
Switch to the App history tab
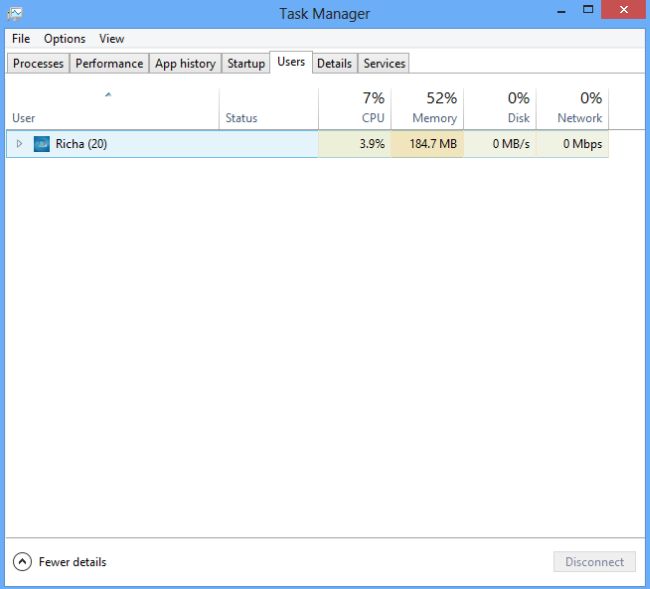click(x=185, y=63)
